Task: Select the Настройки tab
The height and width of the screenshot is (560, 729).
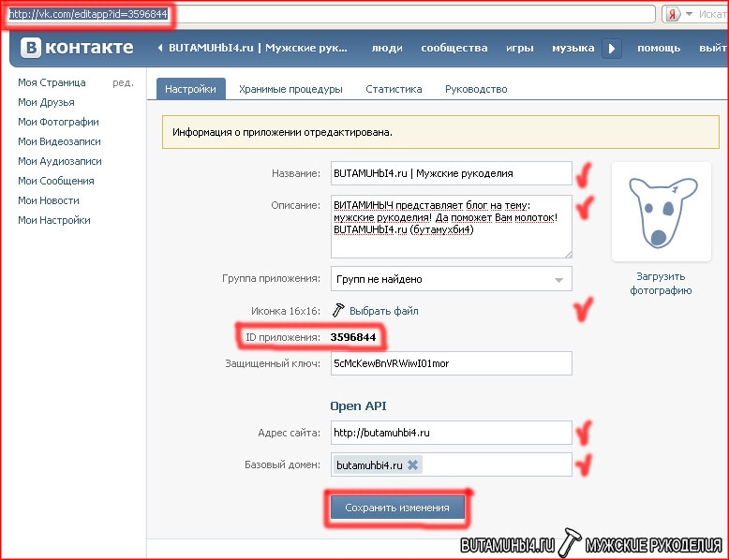Action: (190, 89)
